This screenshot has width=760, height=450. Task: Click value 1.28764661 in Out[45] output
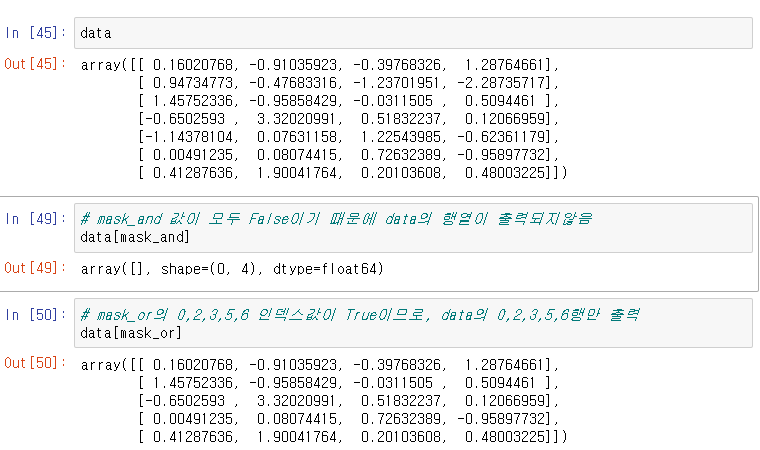tap(505, 65)
